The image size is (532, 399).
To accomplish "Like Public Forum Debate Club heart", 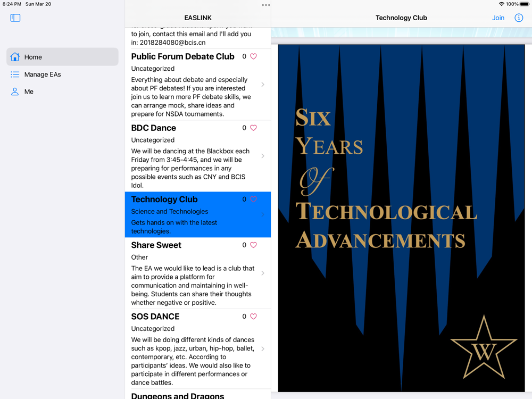I will tap(253, 56).
